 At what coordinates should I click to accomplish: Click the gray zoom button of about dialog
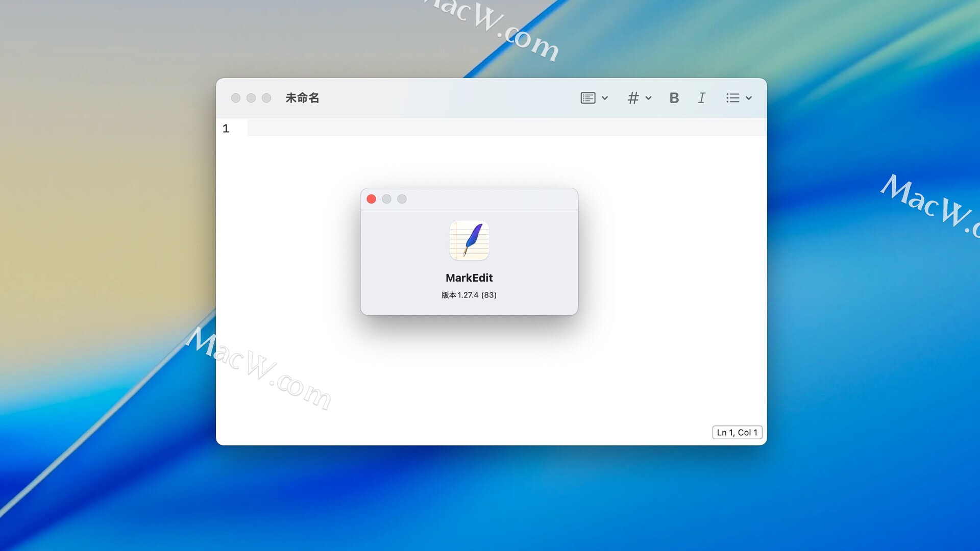pyautogui.click(x=402, y=199)
